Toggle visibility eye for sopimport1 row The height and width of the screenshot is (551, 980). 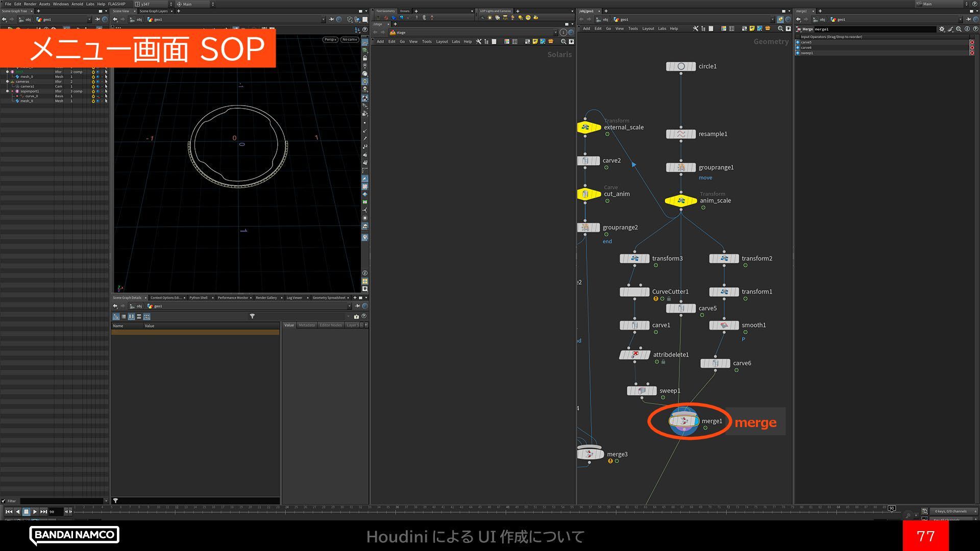pos(97,91)
